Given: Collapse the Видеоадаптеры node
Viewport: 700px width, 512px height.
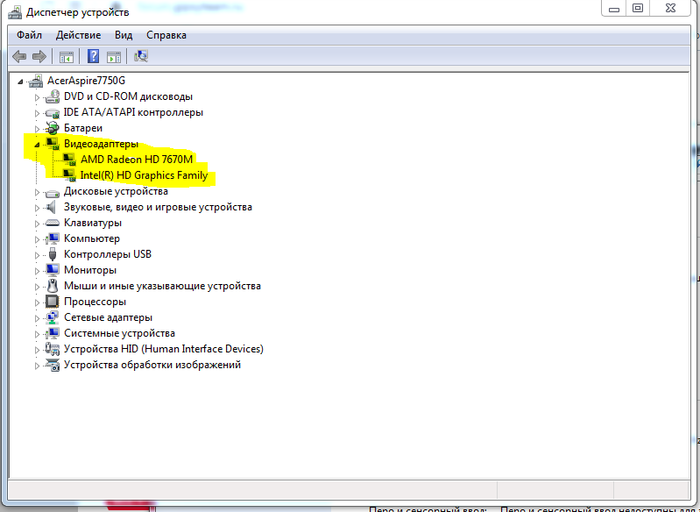Looking at the screenshot, I should click(37, 145).
